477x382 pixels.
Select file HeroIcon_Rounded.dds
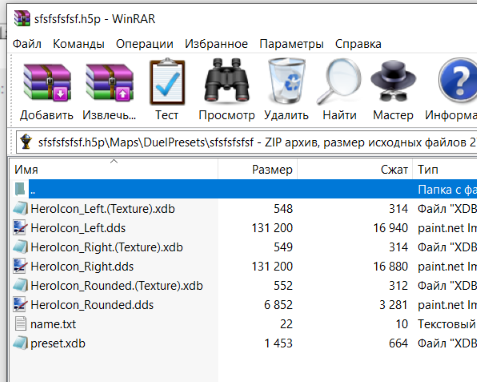pos(92,305)
